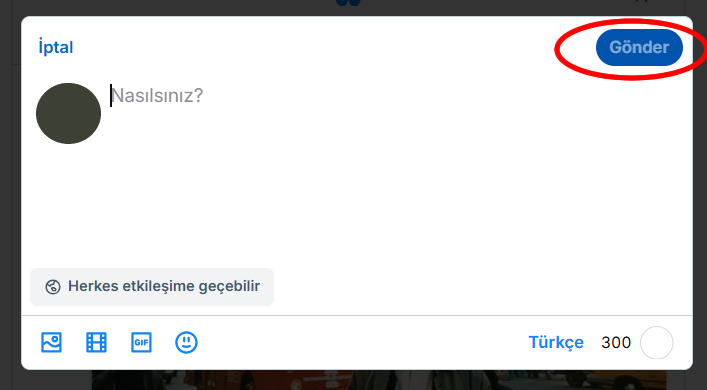The width and height of the screenshot is (707, 390).
Task: Cancel the post via İptal
Action: [56, 47]
